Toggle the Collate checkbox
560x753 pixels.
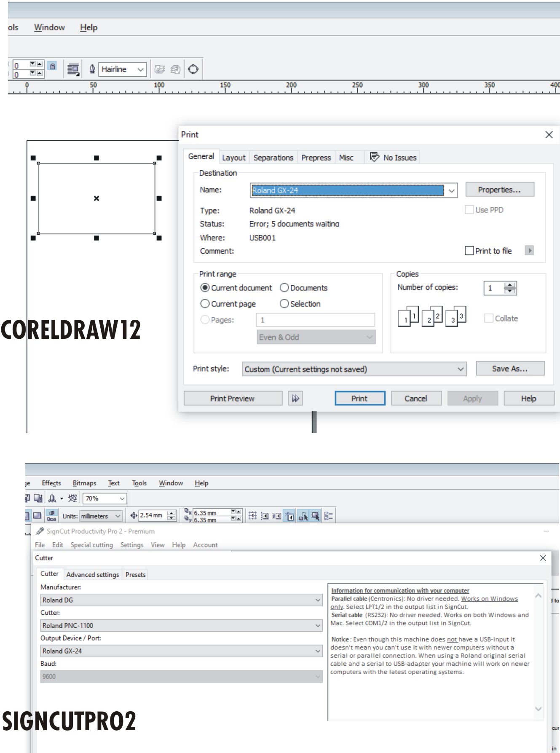489,318
